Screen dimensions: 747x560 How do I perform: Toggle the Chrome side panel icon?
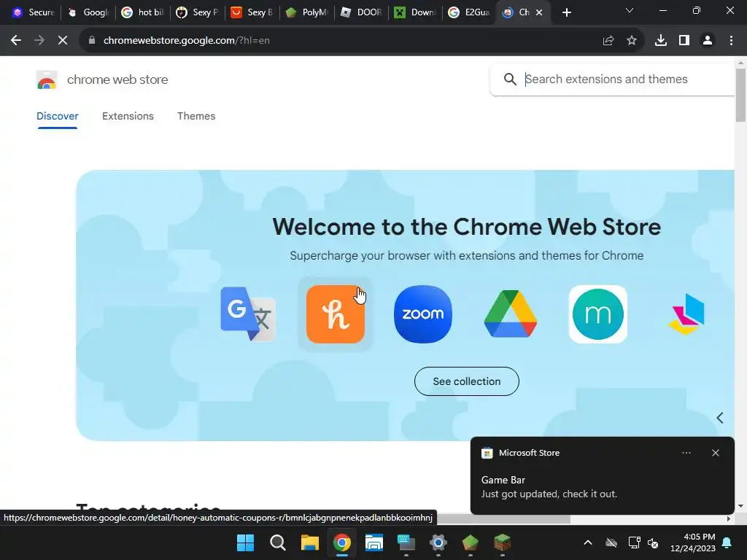coord(684,41)
